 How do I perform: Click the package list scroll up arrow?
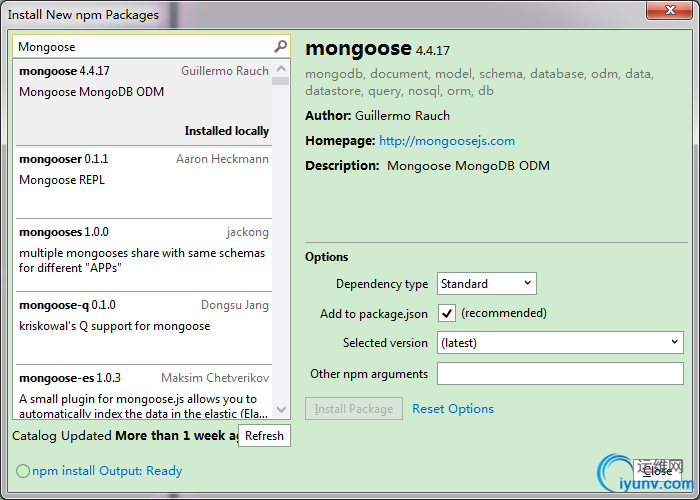click(x=281, y=68)
